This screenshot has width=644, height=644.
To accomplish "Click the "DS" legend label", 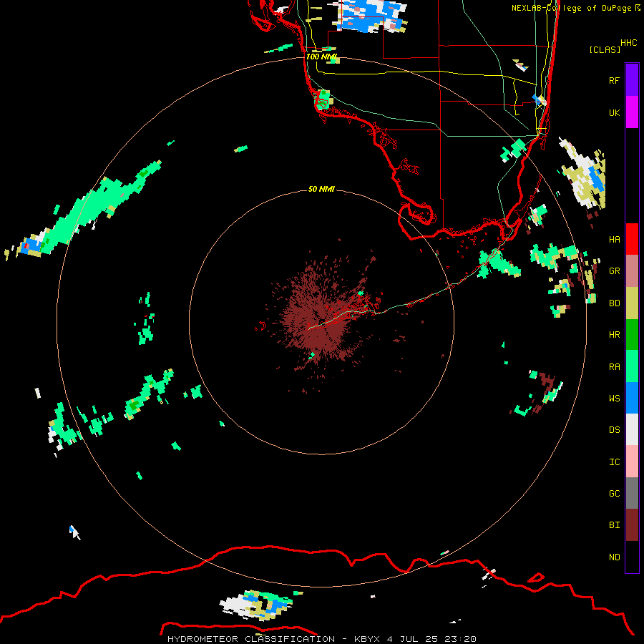I will tap(614, 429).
